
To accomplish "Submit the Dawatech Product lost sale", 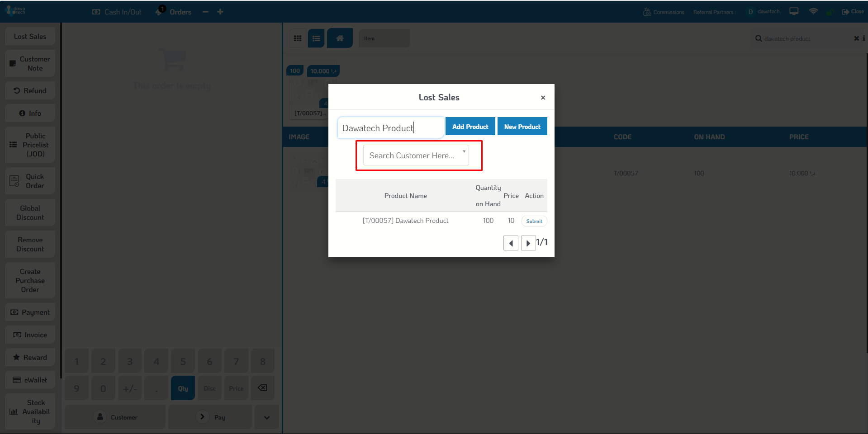I will tap(534, 221).
